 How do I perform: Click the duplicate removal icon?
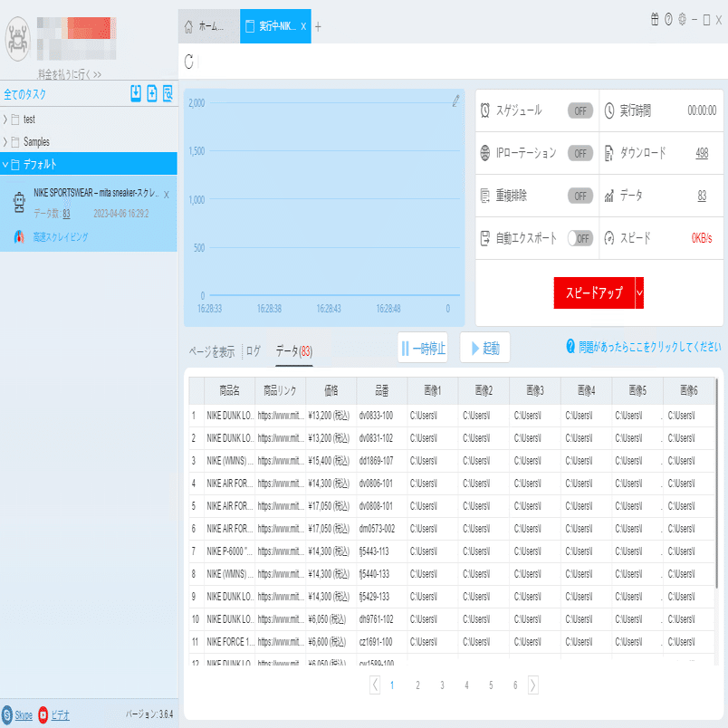click(x=485, y=196)
